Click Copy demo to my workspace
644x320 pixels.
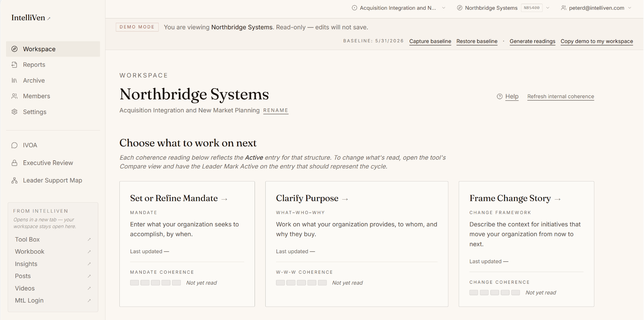tap(597, 41)
